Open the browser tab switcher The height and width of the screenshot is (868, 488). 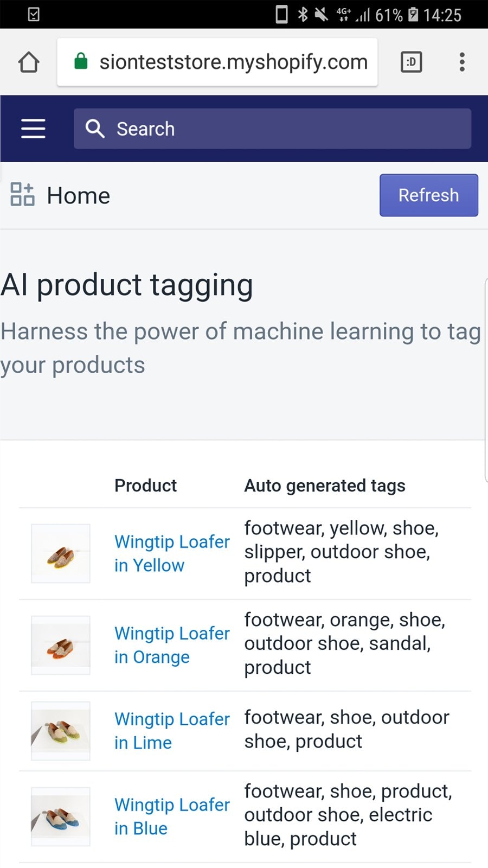[410, 62]
